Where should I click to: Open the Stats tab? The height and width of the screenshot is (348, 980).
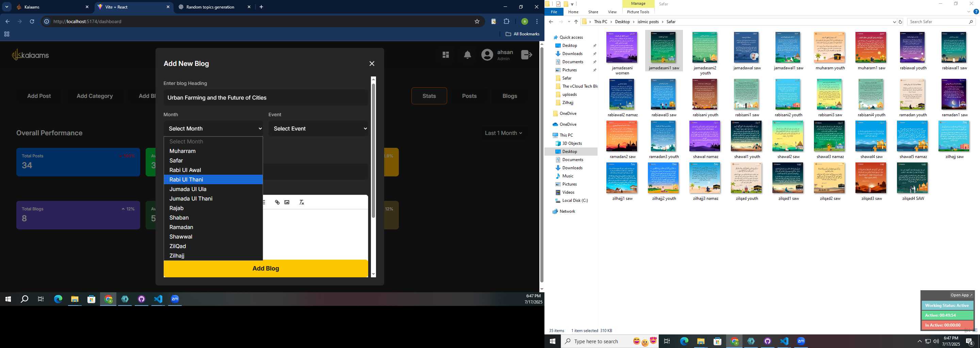click(x=429, y=96)
